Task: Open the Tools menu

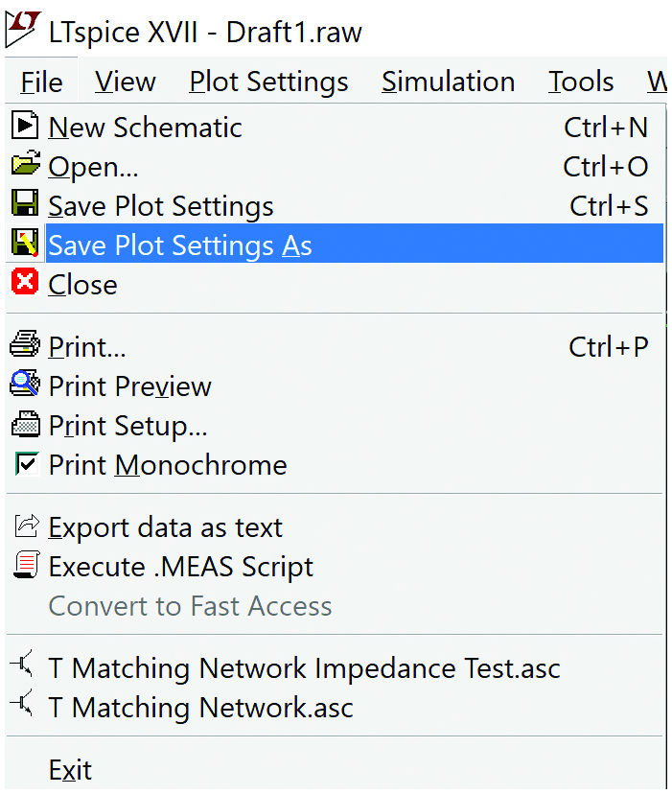Action: (581, 82)
